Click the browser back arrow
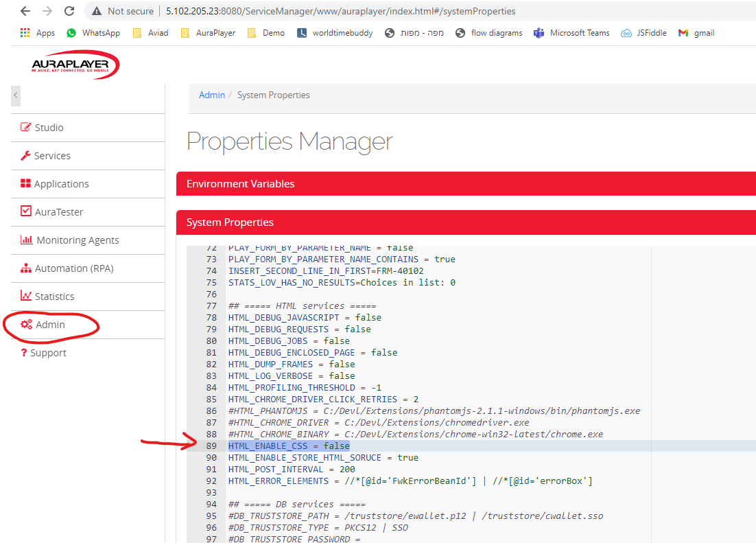 [25, 11]
